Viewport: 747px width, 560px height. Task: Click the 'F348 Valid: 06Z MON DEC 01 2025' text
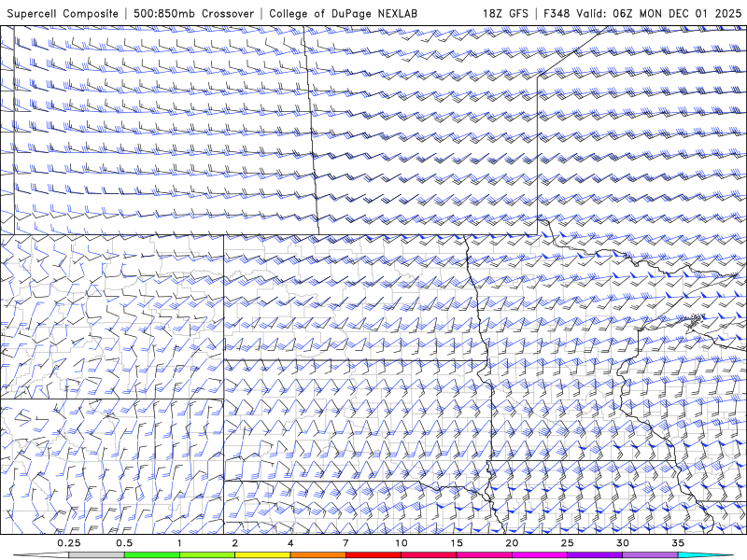[642, 14]
